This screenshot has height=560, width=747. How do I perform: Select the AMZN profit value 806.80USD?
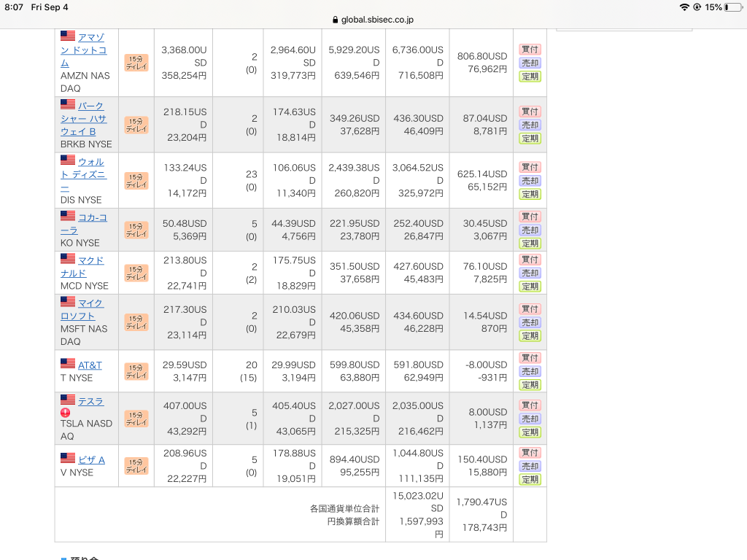click(x=482, y=56)
